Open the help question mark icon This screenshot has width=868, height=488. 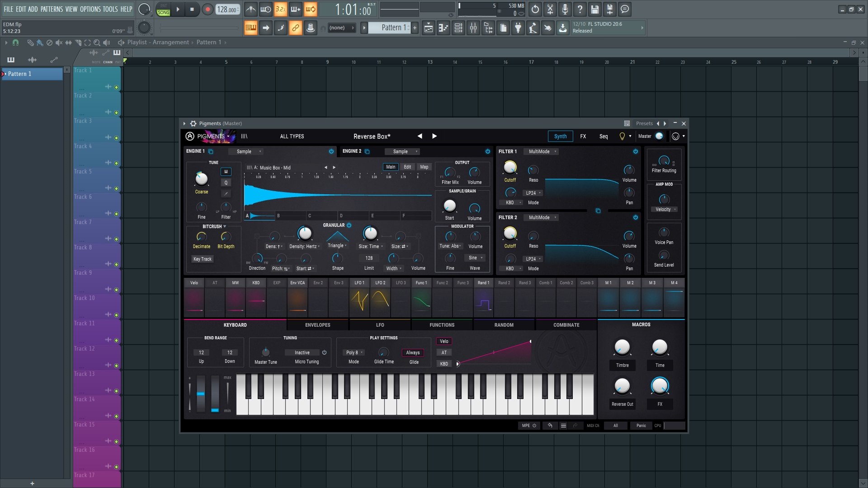click(x=580, y=9)
